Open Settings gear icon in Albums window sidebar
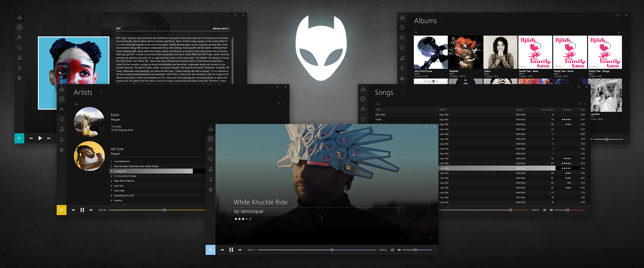 coord(402,78)
